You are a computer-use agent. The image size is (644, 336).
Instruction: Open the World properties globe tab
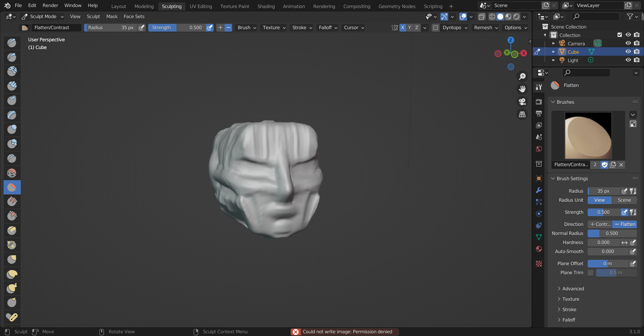[539, 149]
